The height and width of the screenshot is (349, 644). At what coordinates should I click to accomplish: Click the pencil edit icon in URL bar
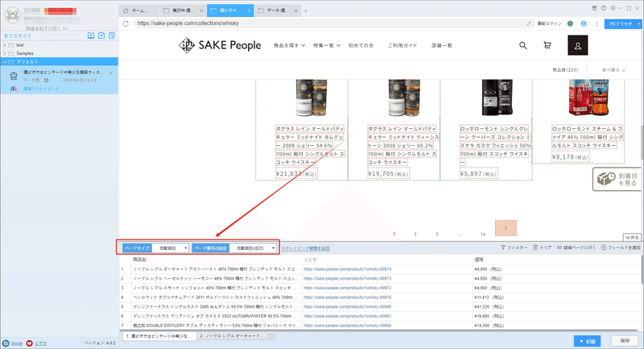529,23
